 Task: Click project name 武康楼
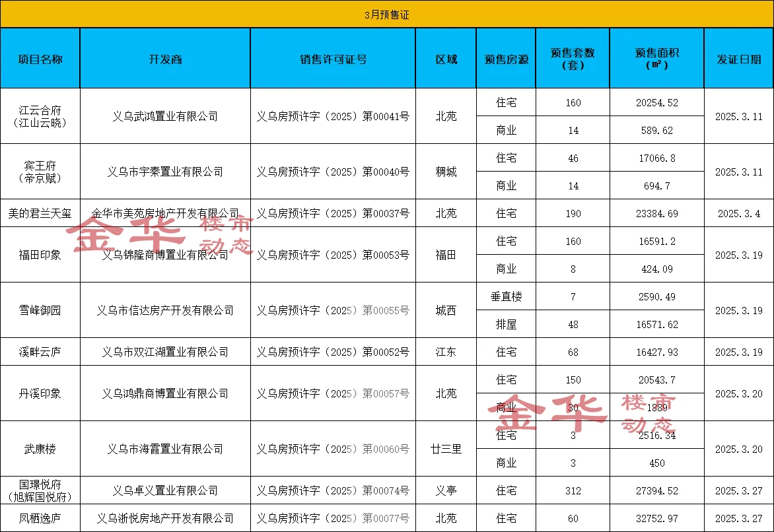point(40,449)
